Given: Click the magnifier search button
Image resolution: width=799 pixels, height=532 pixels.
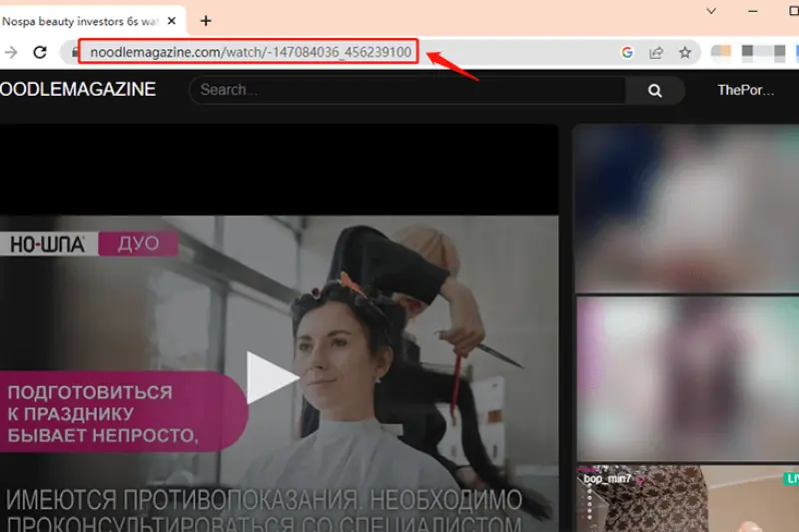Looking at the screenshot, I should 655,91.
